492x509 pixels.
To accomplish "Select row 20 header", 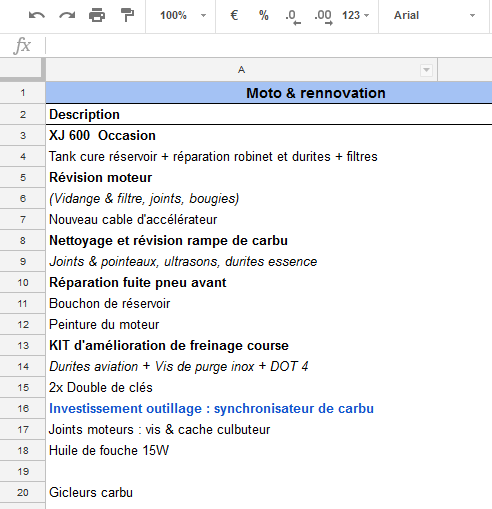I will 22,492.
